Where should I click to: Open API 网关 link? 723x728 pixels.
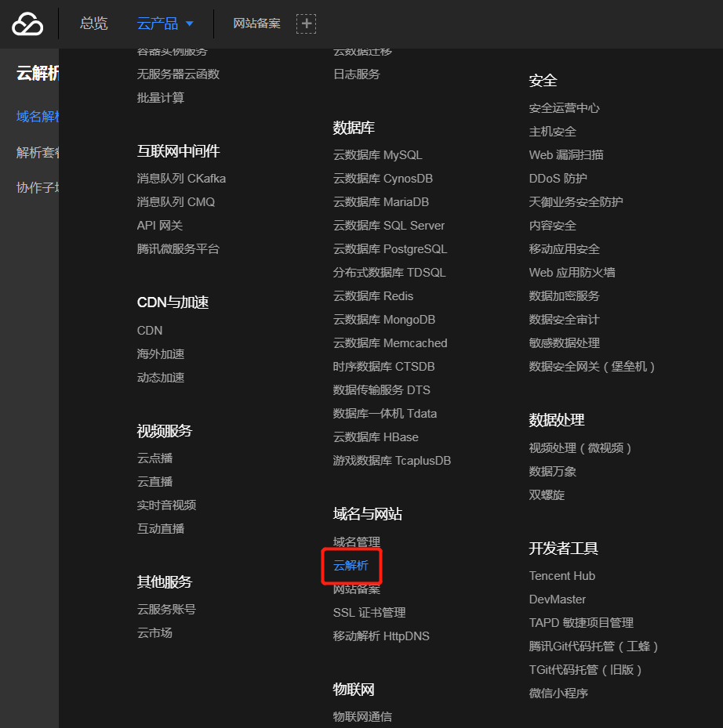[160, 226]
